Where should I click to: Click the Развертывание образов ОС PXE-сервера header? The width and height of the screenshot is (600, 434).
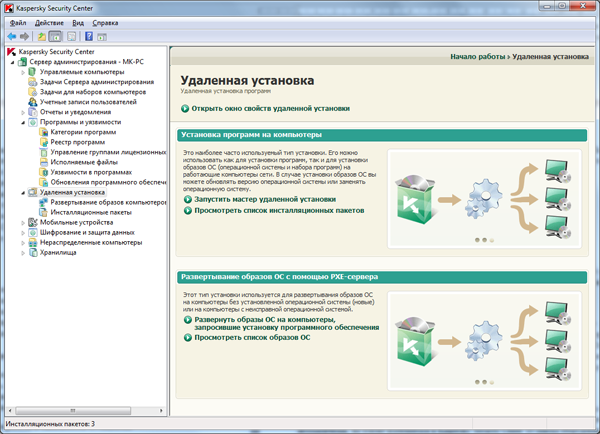(382, 277)
